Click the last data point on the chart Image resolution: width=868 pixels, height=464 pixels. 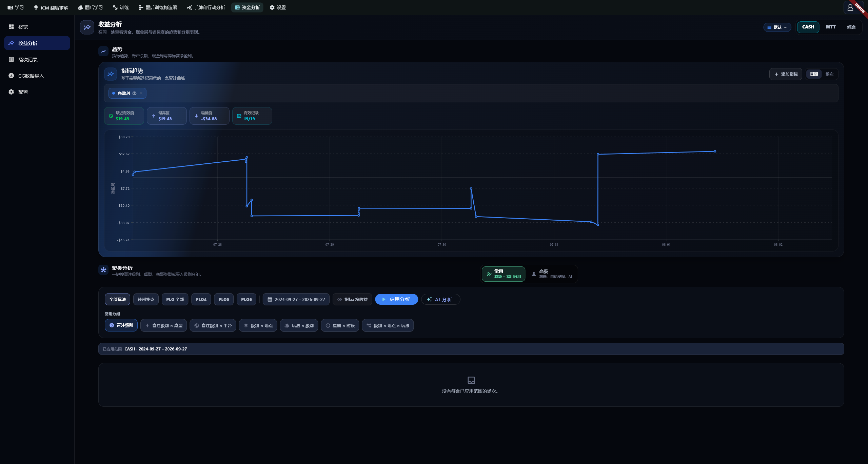[x=715, y=152]
